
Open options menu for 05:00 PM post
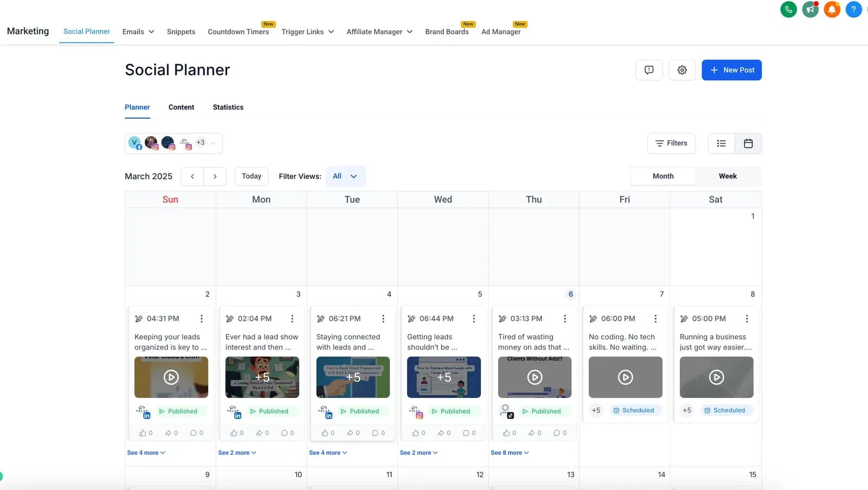point(746,319)
